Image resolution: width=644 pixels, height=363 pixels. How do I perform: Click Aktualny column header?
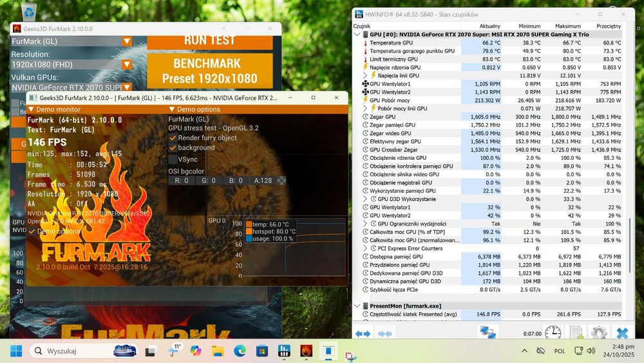[x=489, y=26]
